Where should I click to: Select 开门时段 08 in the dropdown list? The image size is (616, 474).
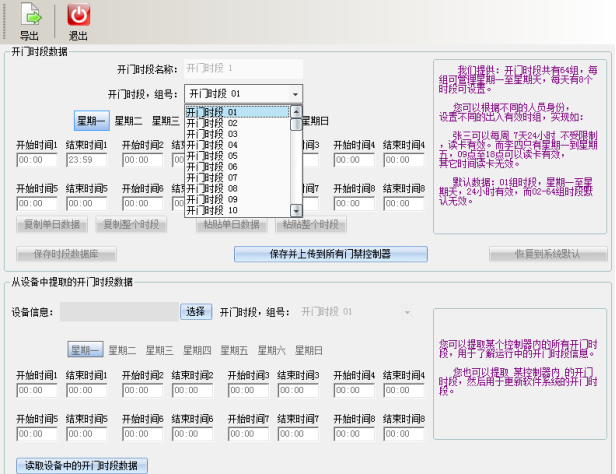click(x=237, y=189)
